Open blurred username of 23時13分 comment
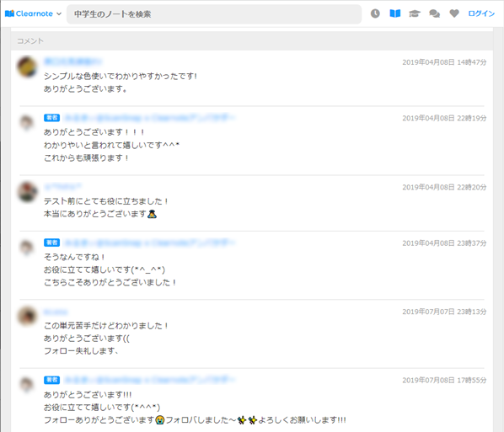504x432 pixels. [x=56, y=312]
